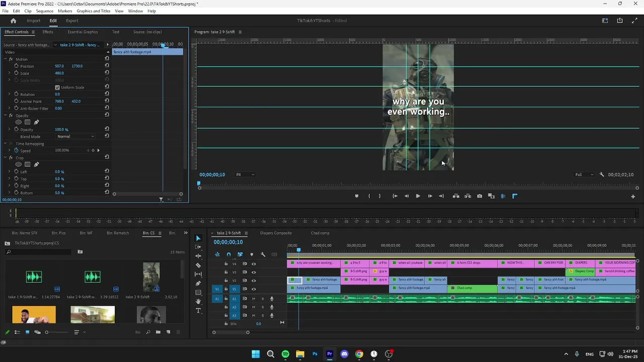Select the Pen tool in the tools panel
Image resolution: width=644 pixels, height=362 pixels.
click(198, 284)
